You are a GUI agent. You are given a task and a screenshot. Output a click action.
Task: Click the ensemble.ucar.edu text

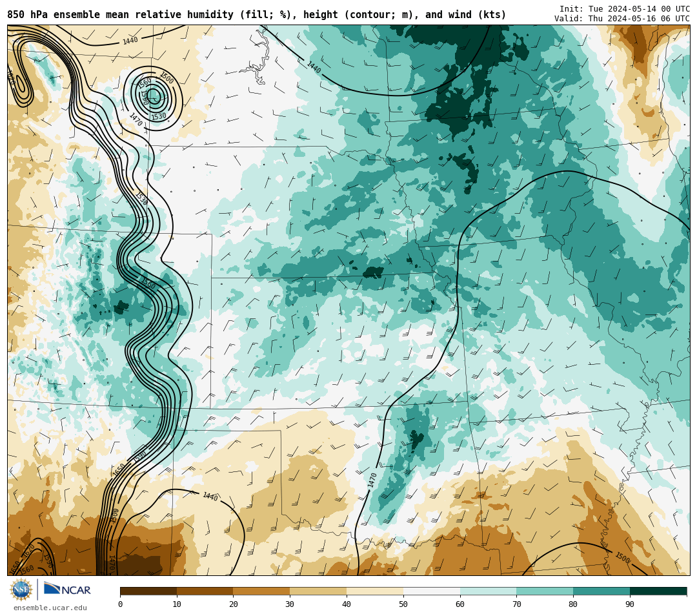pyautogui.click(x=50, y=608)
